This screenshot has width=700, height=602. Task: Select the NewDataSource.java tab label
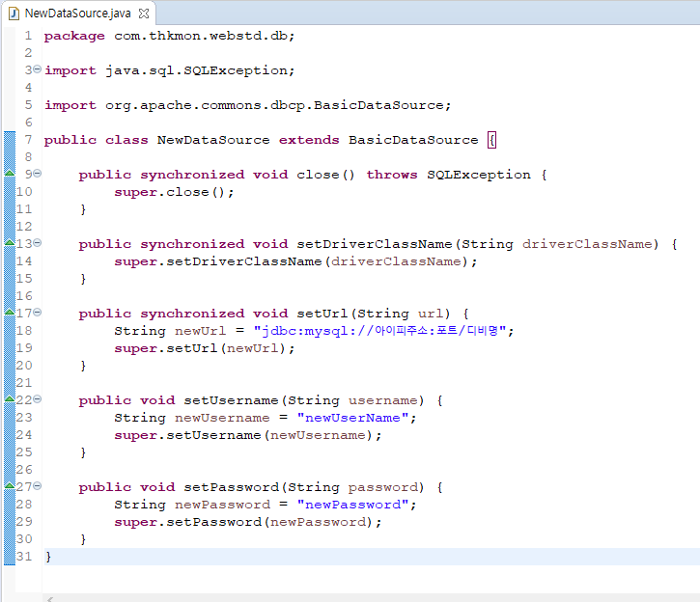coord(77,14)
